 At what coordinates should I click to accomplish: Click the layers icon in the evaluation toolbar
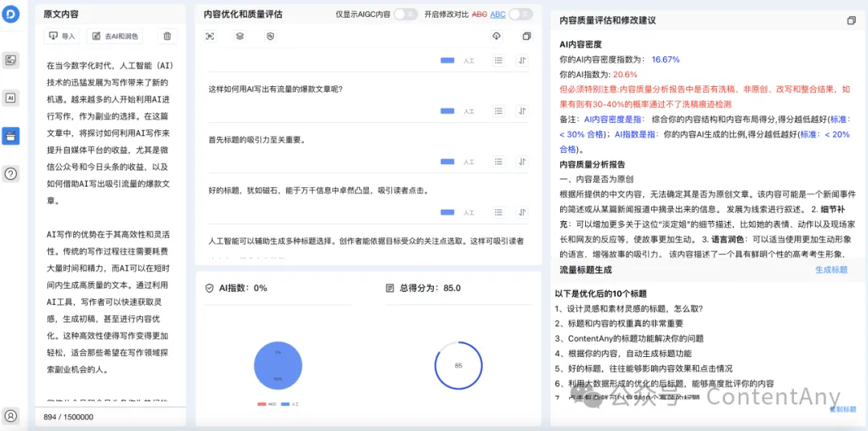(240, 36)
